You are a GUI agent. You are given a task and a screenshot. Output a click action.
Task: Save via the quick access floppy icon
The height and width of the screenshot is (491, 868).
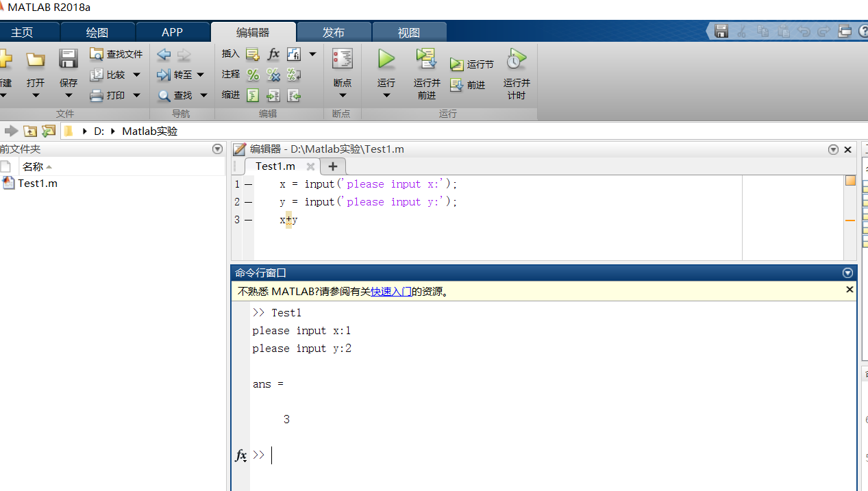(x=721, y=32)
